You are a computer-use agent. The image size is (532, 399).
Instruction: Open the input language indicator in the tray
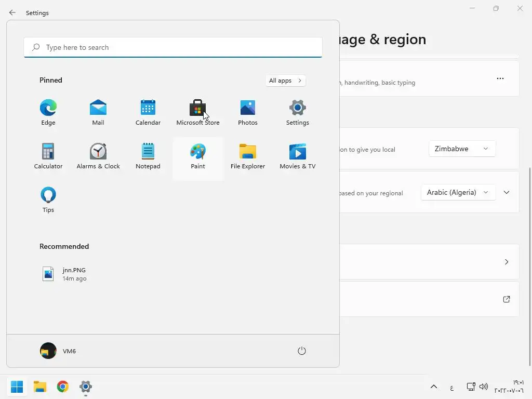(452, 388)
